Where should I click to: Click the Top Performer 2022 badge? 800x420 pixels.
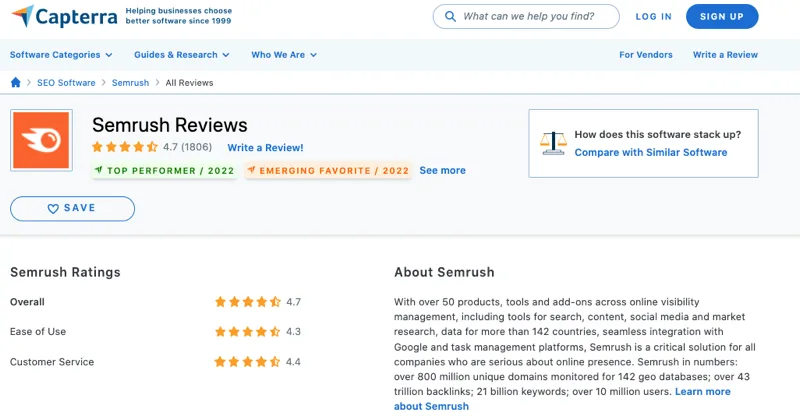(164, 171)
